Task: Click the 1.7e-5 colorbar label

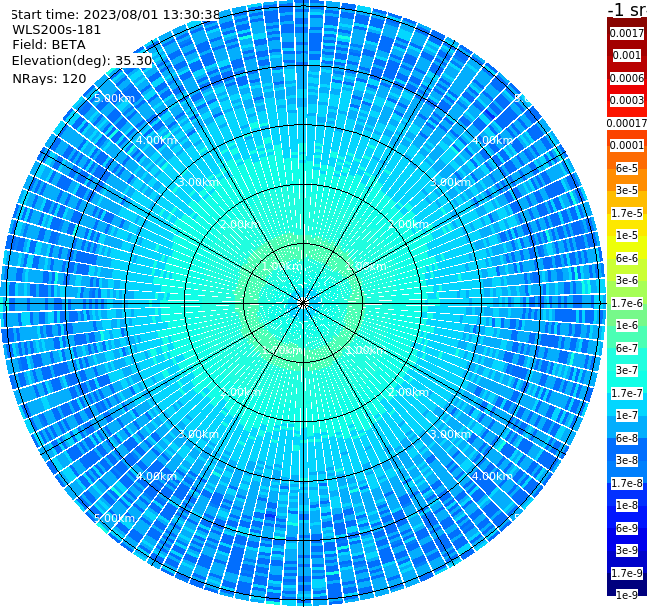Action: click(627, 213)
